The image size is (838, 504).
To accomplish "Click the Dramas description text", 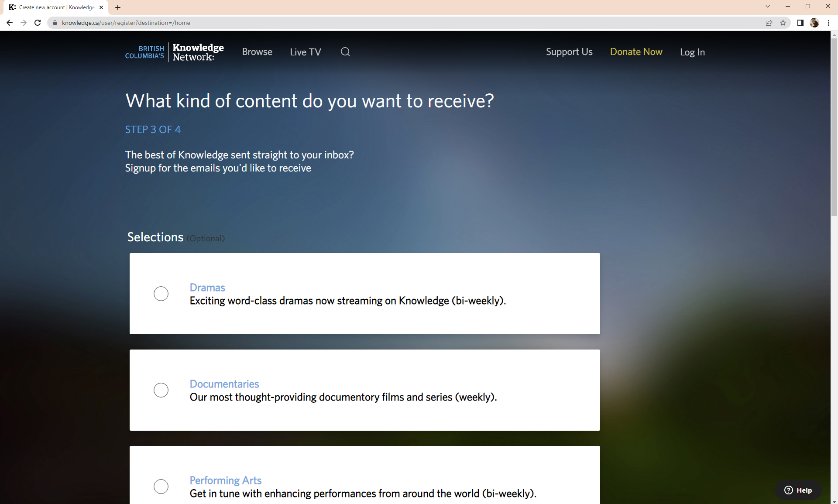I will click(348, 301).
